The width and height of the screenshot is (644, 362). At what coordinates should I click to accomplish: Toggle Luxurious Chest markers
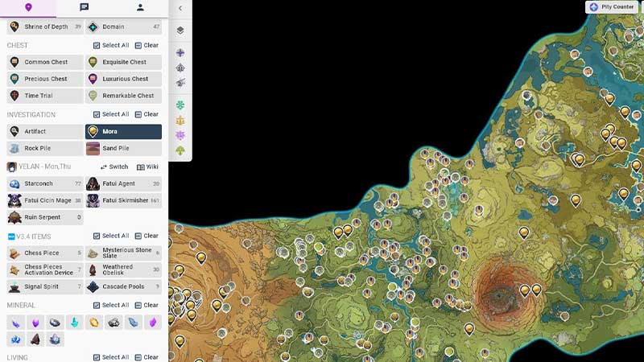point(123,79)
